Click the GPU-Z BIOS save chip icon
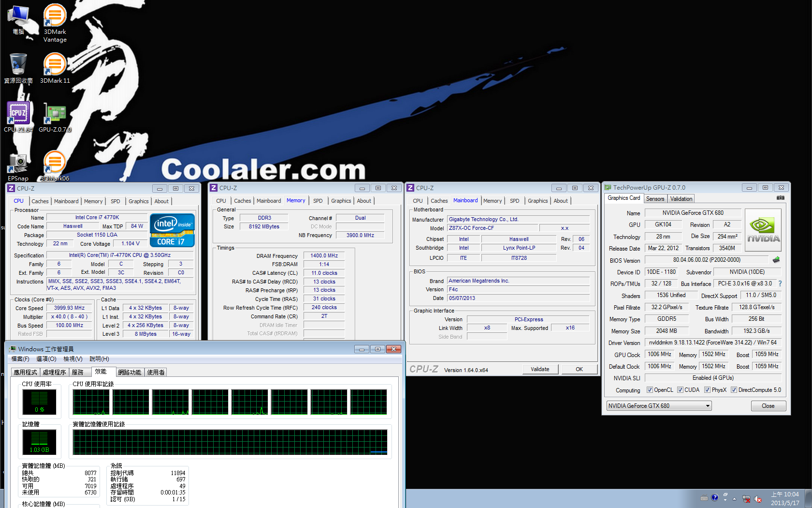Screen dimensions: 812x508 (776, 260)
